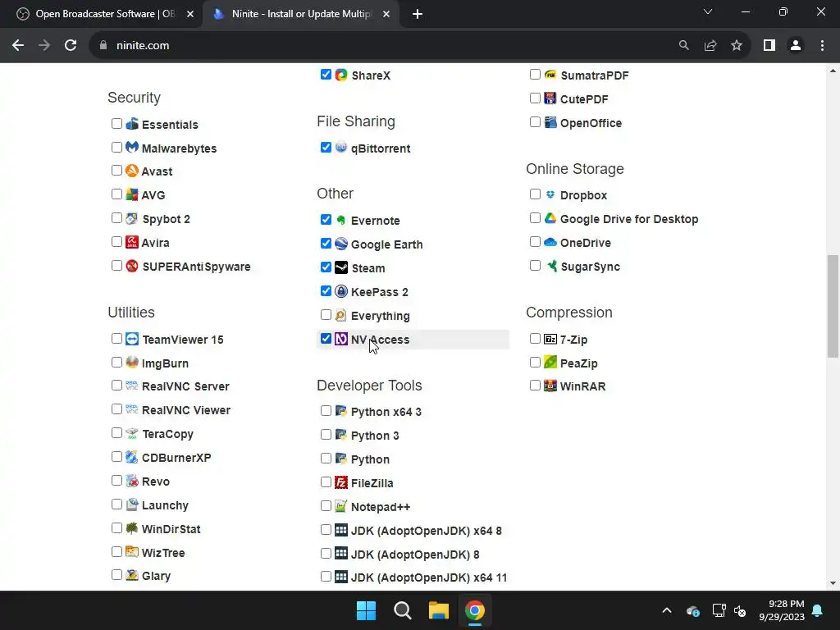The height and width of the screenshot is (630, 840).
Task: Click the SugarSync bird icon
Action: click(550, 266)
